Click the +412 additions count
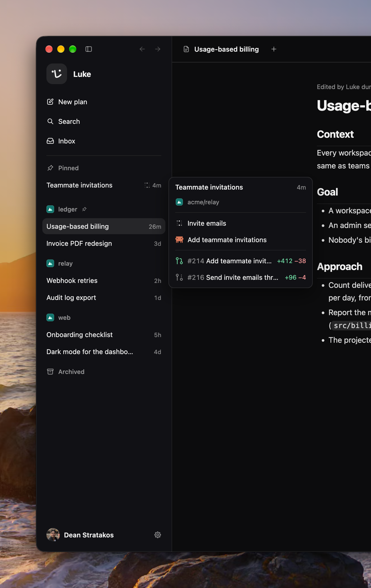The image size is (371, 588). click(285, 261)
